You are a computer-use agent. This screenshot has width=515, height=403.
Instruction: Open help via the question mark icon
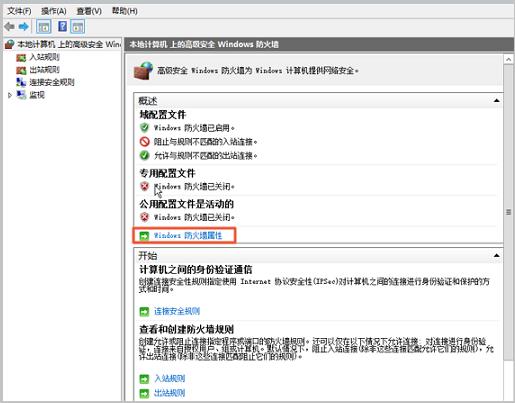pos(62,26)
